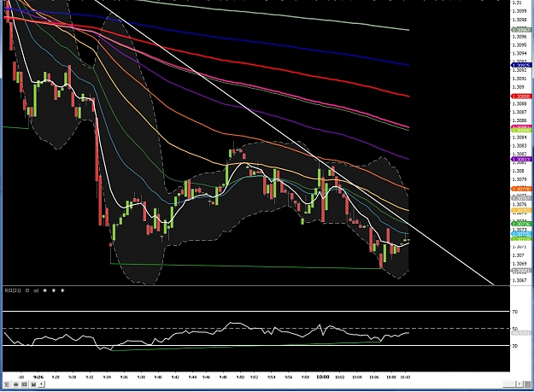Click the pink moving-average price tag
534x392 pixels.
(521, 127)
